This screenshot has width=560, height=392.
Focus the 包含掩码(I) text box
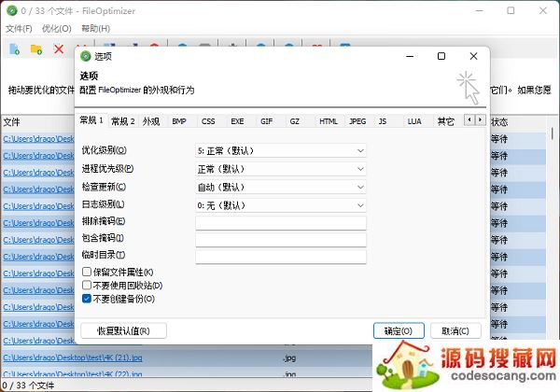281,240
